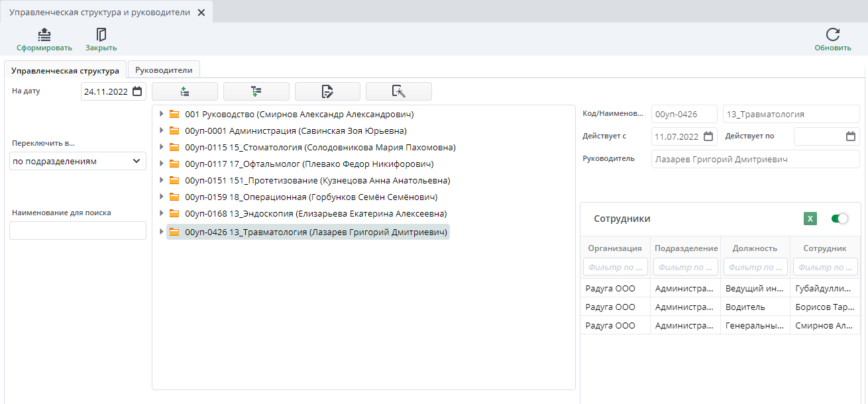Viewport: 868px width, 404px height.
Task: Open calendar for Действует по field
Action: point(851,136)
